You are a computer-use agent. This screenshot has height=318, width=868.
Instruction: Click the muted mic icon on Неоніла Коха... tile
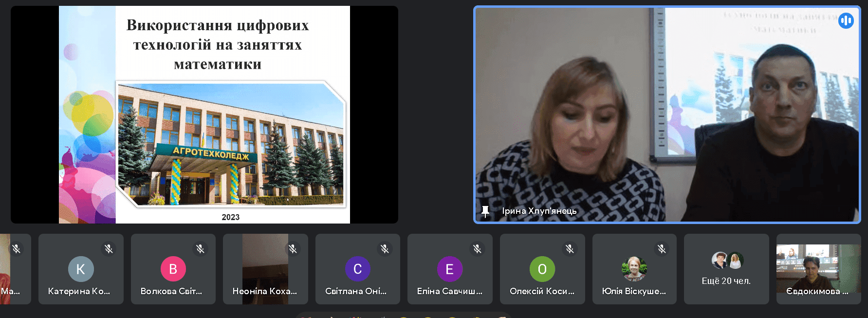point(293,249)
